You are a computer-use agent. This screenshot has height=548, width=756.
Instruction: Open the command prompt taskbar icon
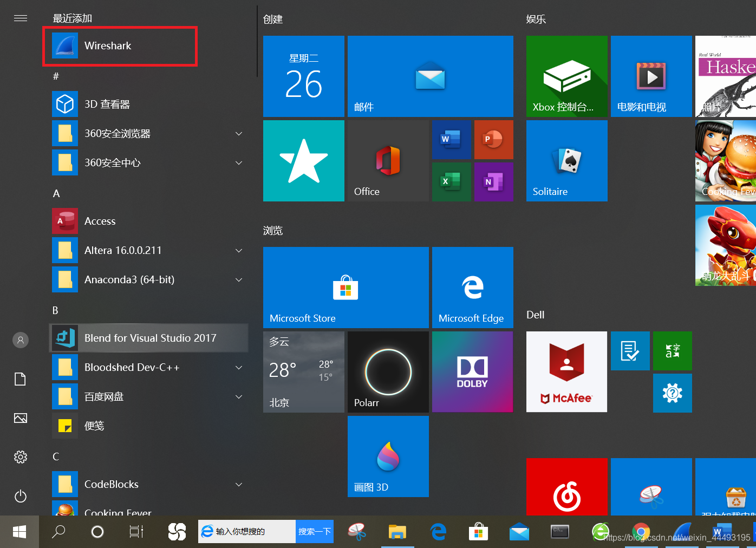pos(560,532)
